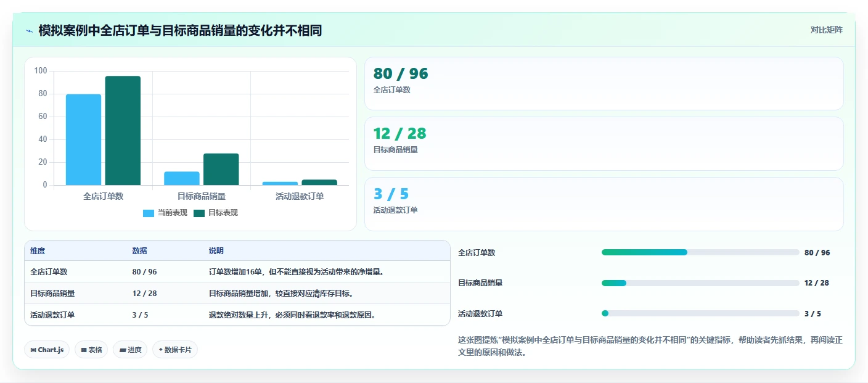
Task: Click the dark green 全店订单数 target bar
Action: coord(123,131)
